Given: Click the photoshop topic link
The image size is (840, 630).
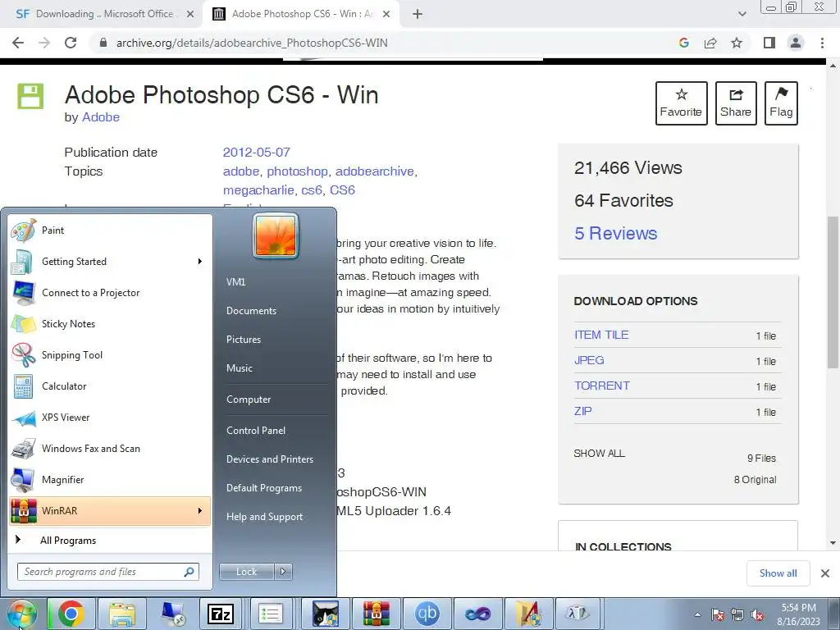Looking at the screenshot, I should pyautogui.click(x=297, y=171).
